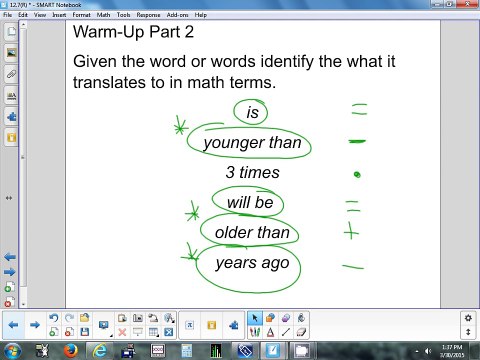The width and height of the screenshot is (480, 360).
Task: Show the screen shade
Action: tap(137, 332)
